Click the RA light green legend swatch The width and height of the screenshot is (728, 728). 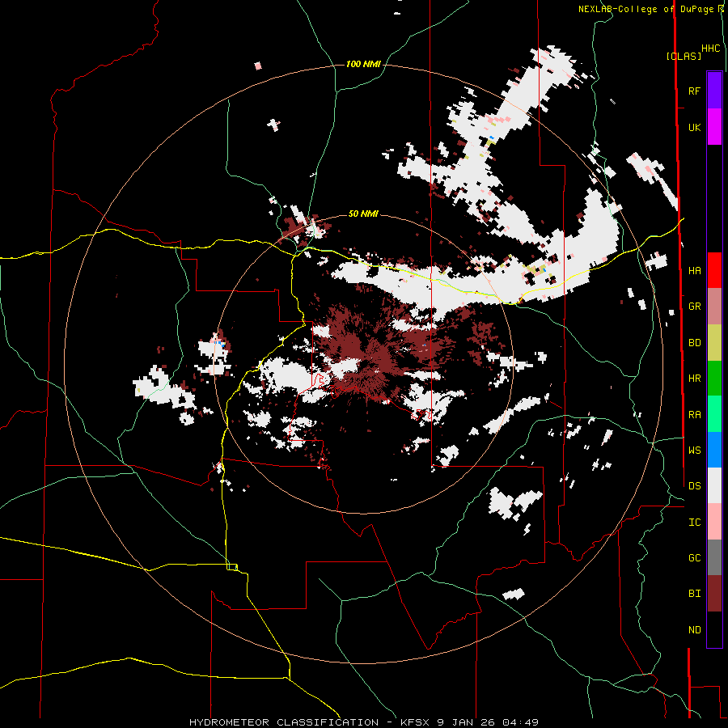714,414
